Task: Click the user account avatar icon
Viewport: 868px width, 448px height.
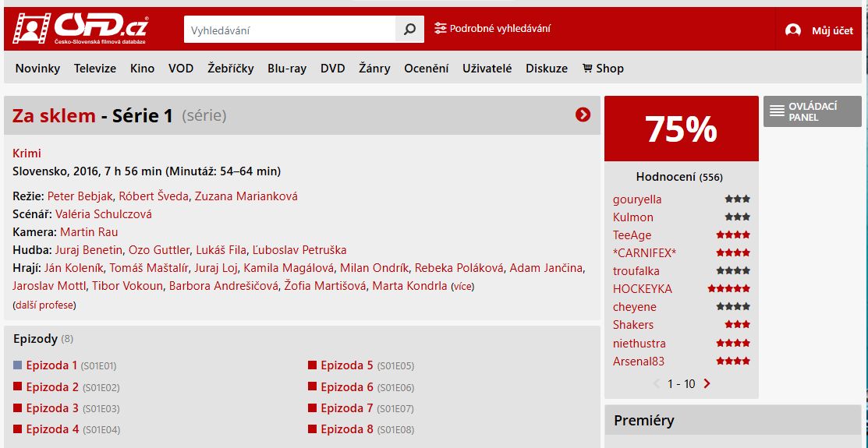Action: pyautogui.click(x=792, y=30)
